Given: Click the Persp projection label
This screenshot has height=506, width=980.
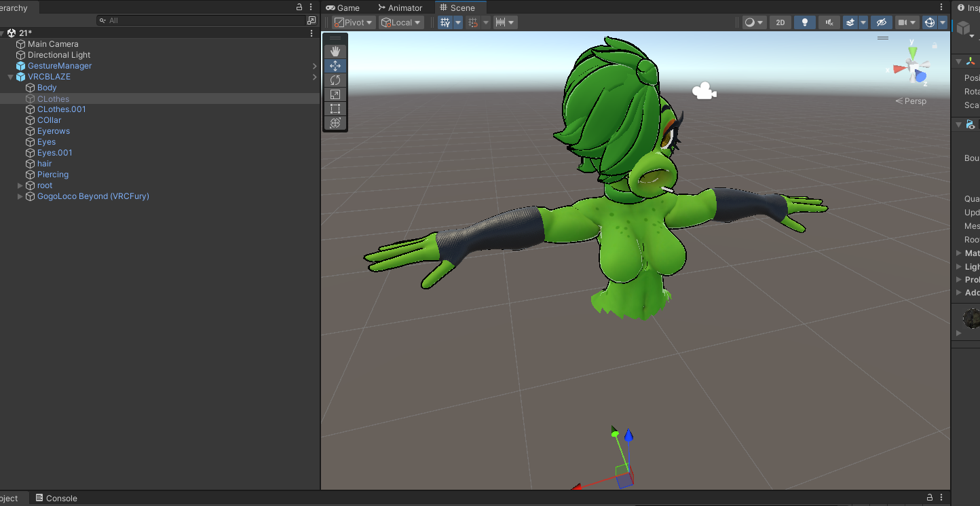Looking at the screenshot, I should [x=911, y=101].
